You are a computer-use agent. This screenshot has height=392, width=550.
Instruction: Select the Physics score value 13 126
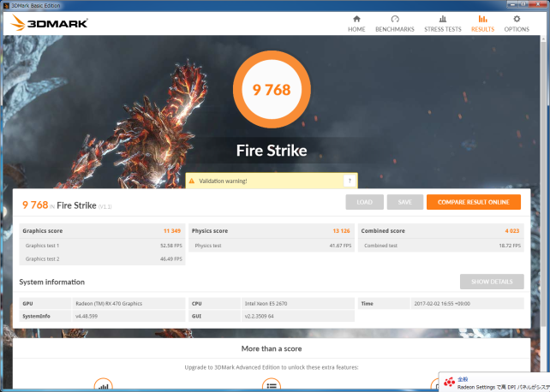(x=341, y=231)
